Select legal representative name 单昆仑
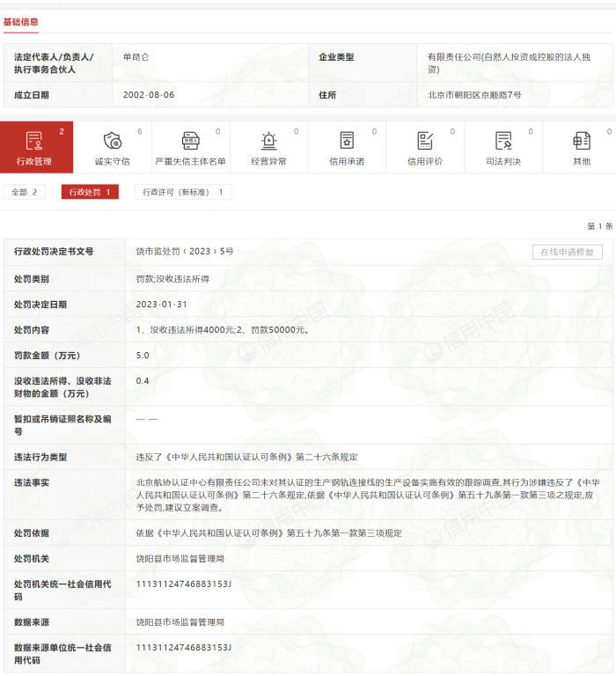Viewport: 616px width, 676px height. point(136,57)
